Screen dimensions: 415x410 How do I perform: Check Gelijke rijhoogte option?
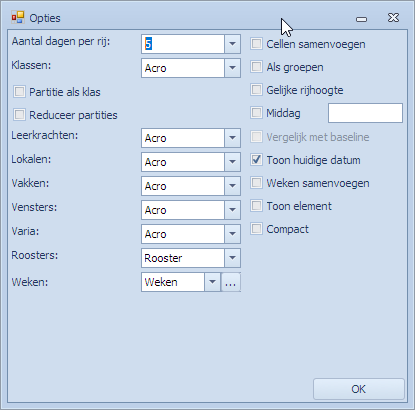click(256, 90)
